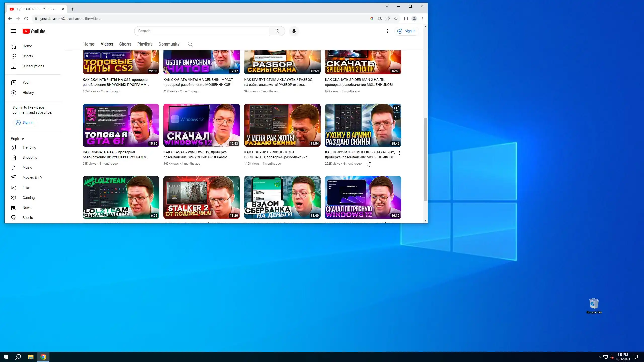Go to Trending in sidebar
Image resolution: width=644 pixels, height=362 pixels.
[29, 147]
